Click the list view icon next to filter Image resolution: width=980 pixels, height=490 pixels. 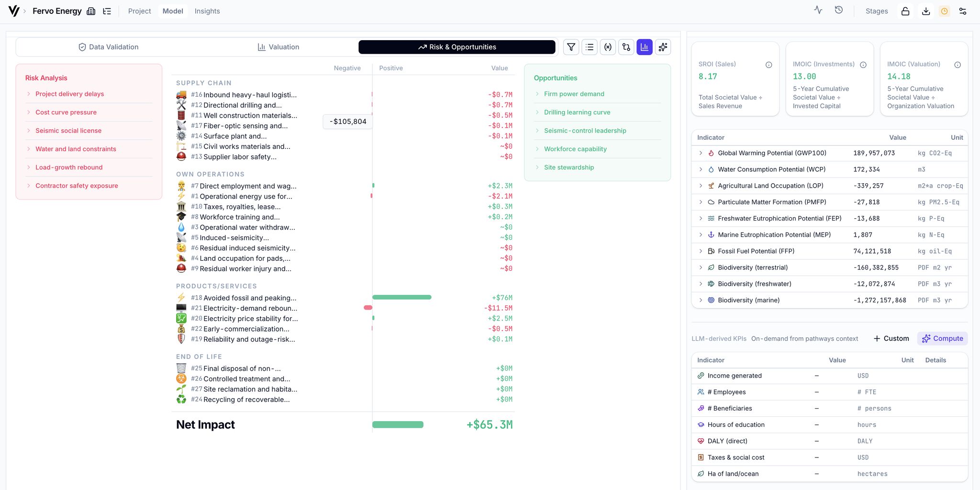coord(589,47)
